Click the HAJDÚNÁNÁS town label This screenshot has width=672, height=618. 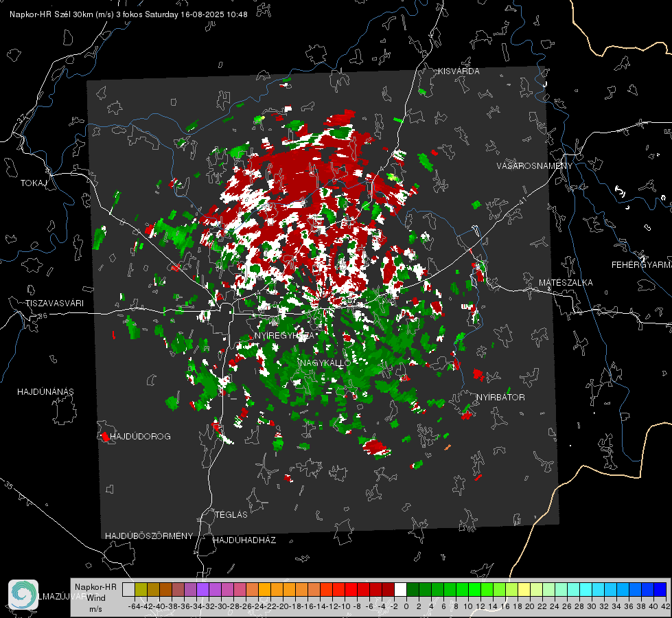click(x=45, y=392)
